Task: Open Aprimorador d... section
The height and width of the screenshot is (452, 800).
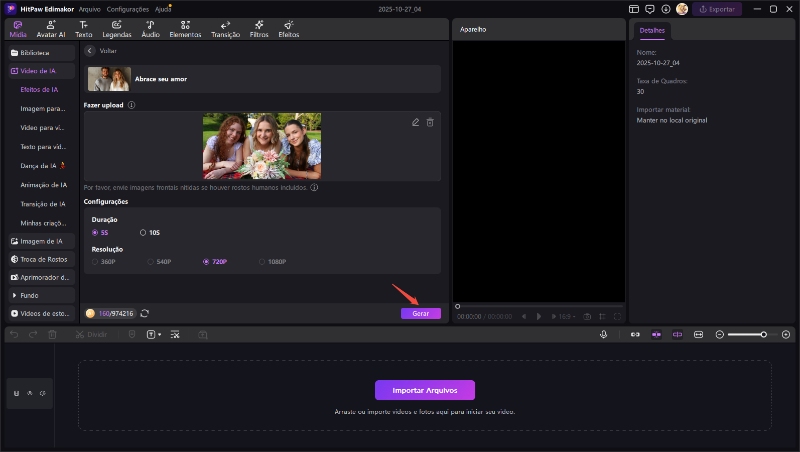Action: pos(42,278)
